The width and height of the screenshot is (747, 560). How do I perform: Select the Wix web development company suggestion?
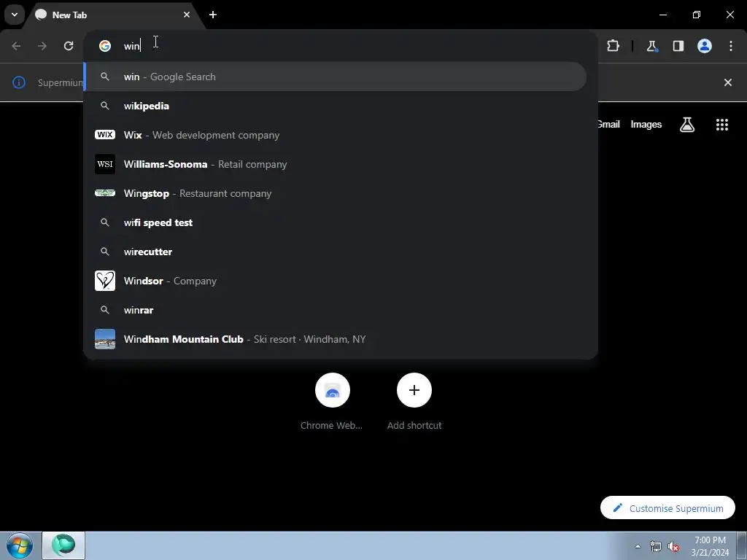coord(336,135)
